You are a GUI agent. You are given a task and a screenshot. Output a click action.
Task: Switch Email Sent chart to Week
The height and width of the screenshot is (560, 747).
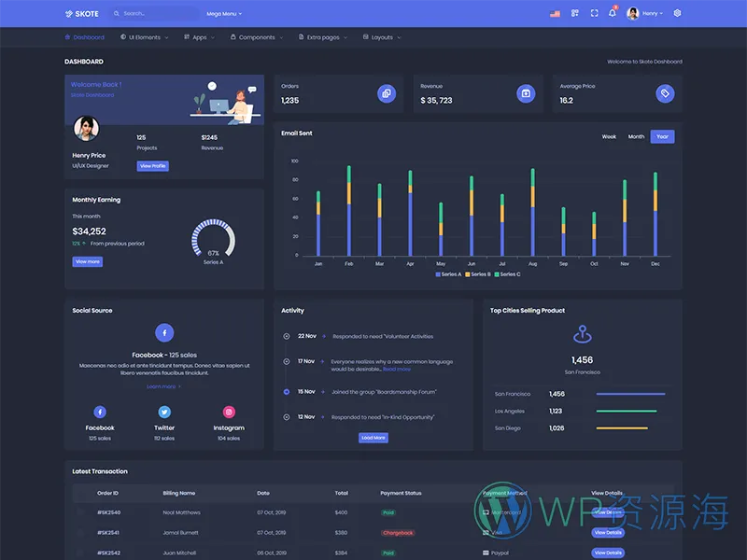609,136
